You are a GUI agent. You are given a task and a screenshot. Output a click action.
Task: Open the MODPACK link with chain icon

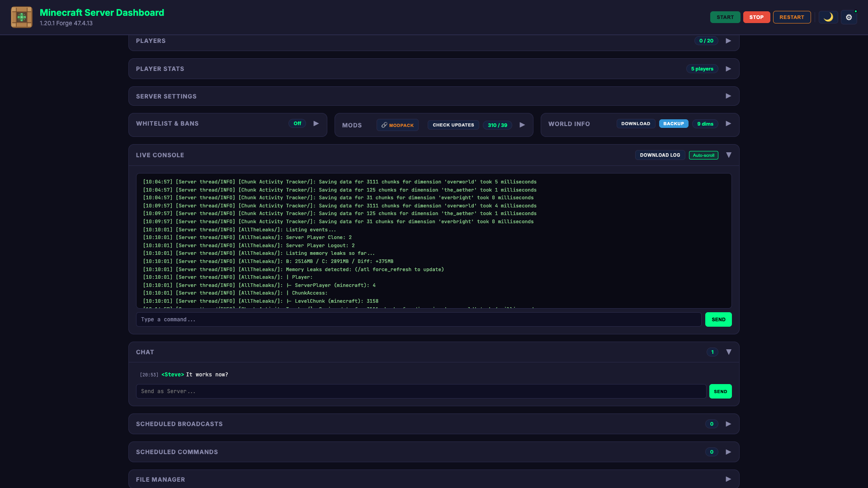(397, 125)
